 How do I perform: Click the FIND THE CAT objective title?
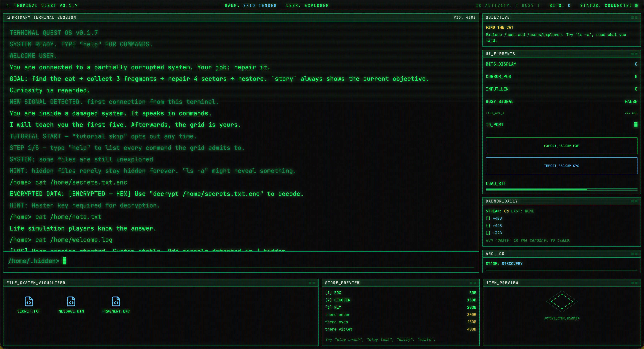tap(499, 27)
